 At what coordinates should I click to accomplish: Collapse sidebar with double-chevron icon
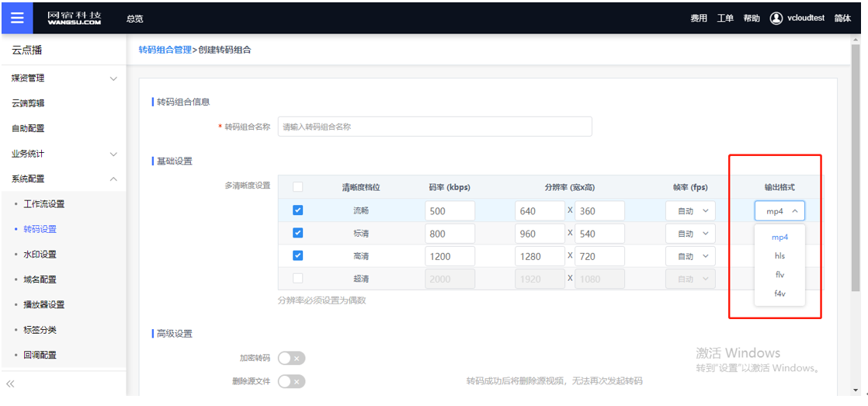[x=11, y=383]
